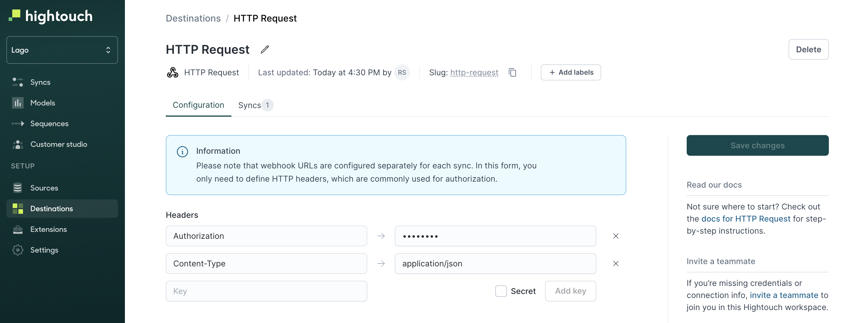Image resolution: width=868 pixels, height=323 pixels.
Task: Click the Add labels button
Action: pyautogui.click(x=571, y=72)
